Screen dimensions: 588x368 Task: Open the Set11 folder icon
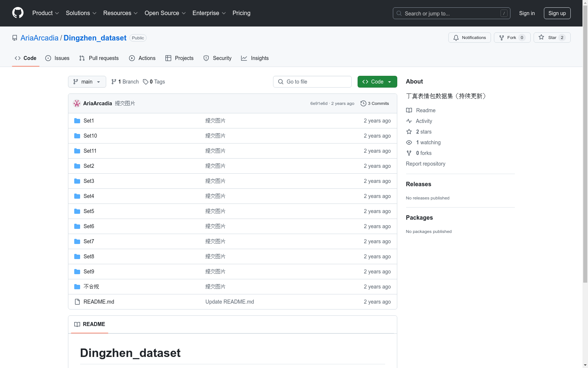pos(77,151)
